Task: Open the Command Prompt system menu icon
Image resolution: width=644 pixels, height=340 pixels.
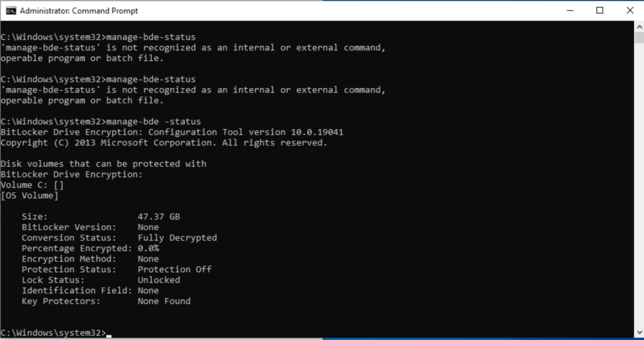Action: (x=10, y=11)
